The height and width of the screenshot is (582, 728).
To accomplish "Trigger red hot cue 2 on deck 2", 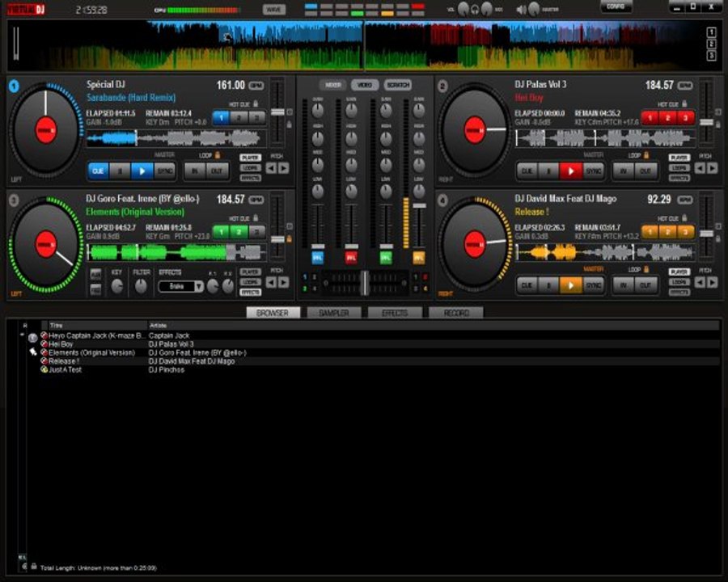I will tap(667, 118).
